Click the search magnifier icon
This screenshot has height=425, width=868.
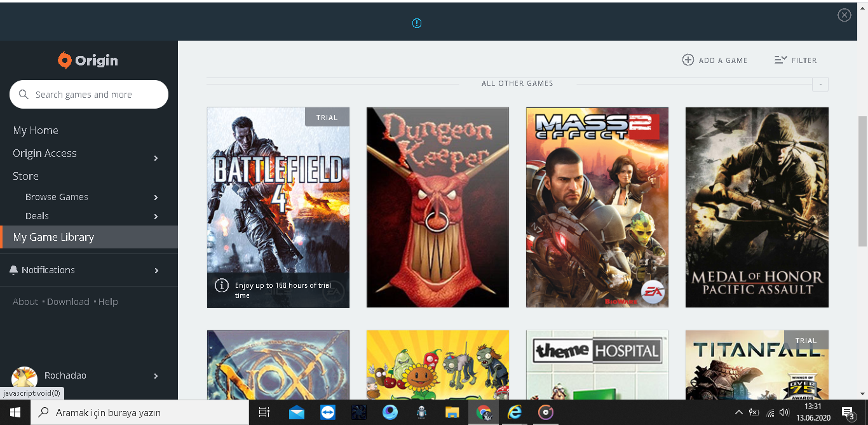[24, 95]
